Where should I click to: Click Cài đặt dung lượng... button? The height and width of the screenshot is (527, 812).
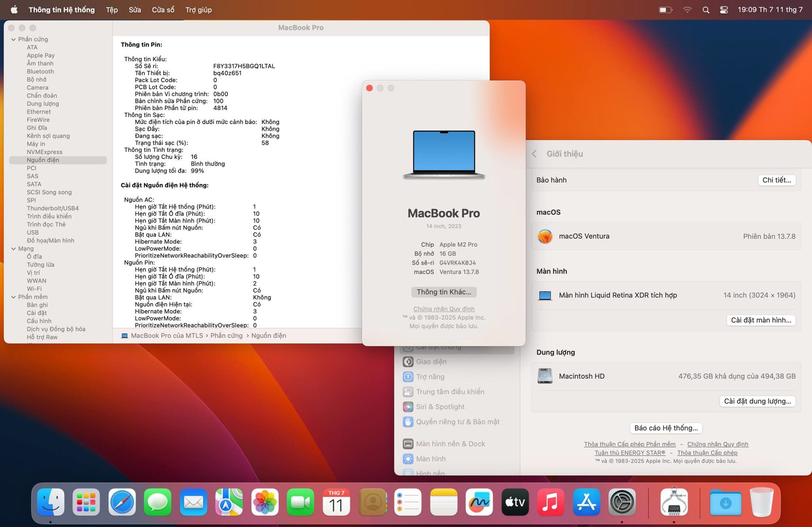pyautogui.click(x=757, y=401)
